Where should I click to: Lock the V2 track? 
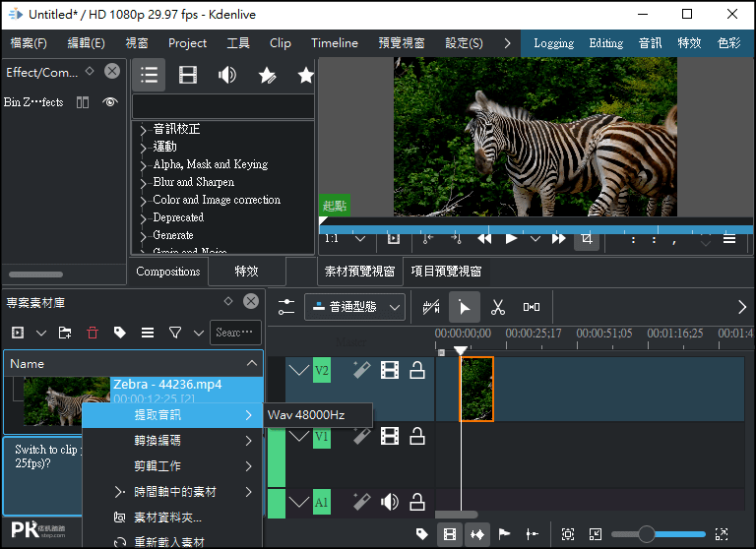point(417,370)
